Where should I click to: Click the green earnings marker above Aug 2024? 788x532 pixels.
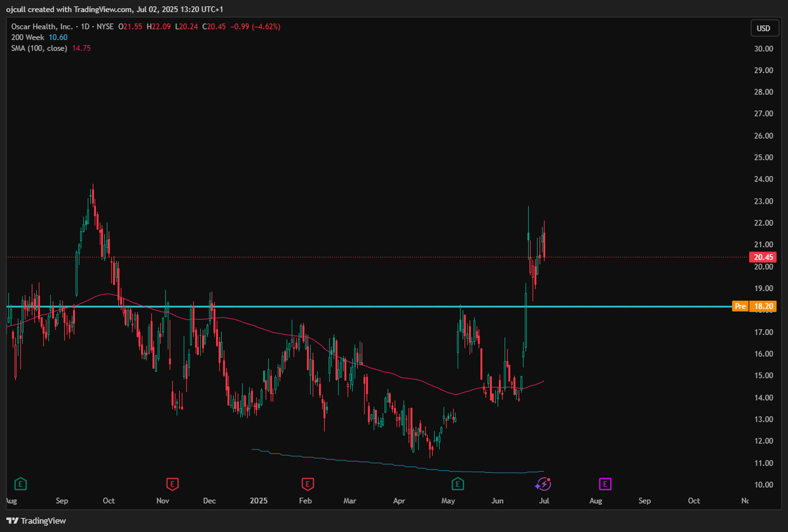[20, 484]
